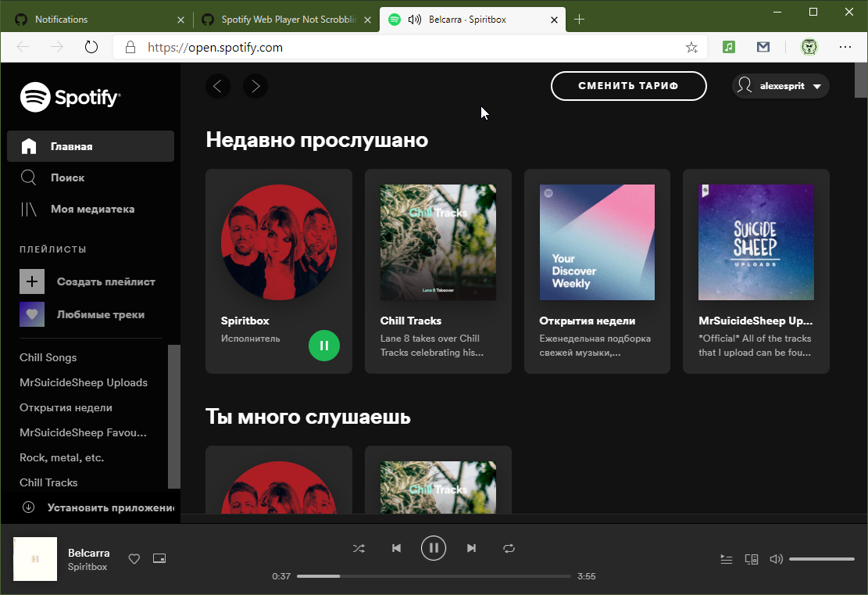The image size is (868, 595).
Task: Open Rock, metal, etc. playlist
Action: point(62,457)
